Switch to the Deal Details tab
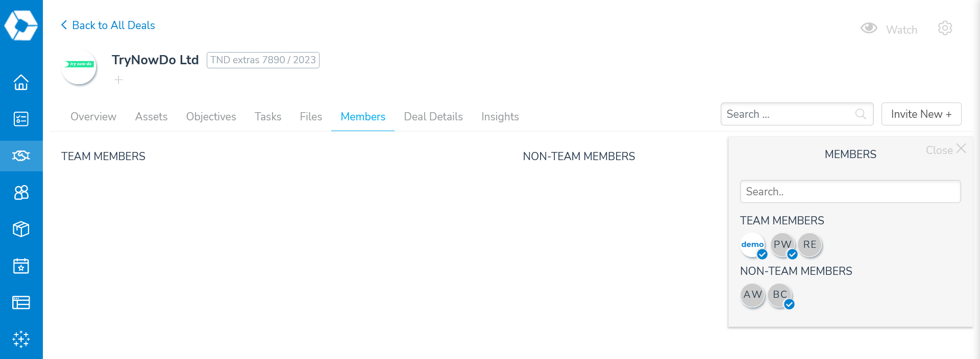 pyautogui.click(x=433, y=117)
